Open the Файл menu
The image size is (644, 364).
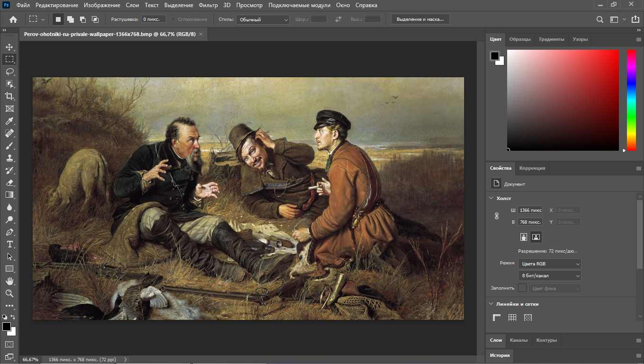[23, 5]
